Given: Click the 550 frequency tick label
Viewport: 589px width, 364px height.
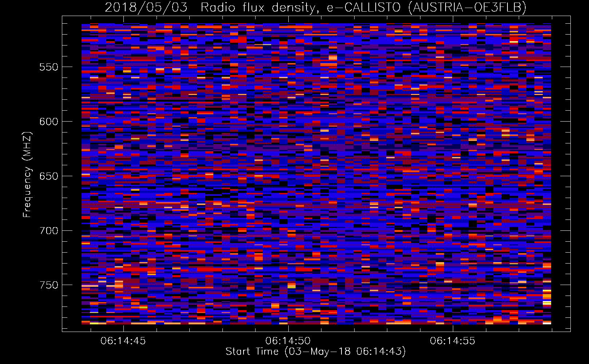Looking at the screenshot, I should pos(49,67).
